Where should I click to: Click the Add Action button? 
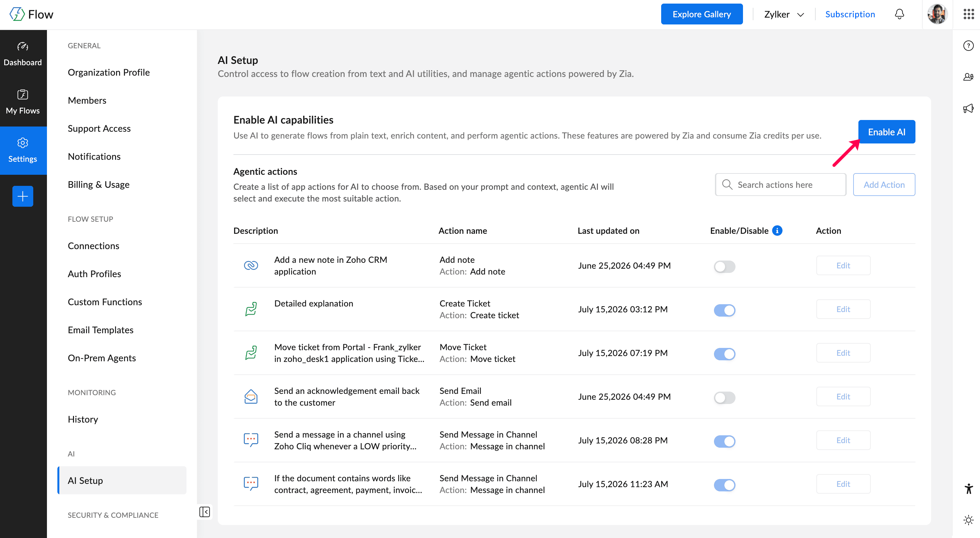tap(884, 185)
